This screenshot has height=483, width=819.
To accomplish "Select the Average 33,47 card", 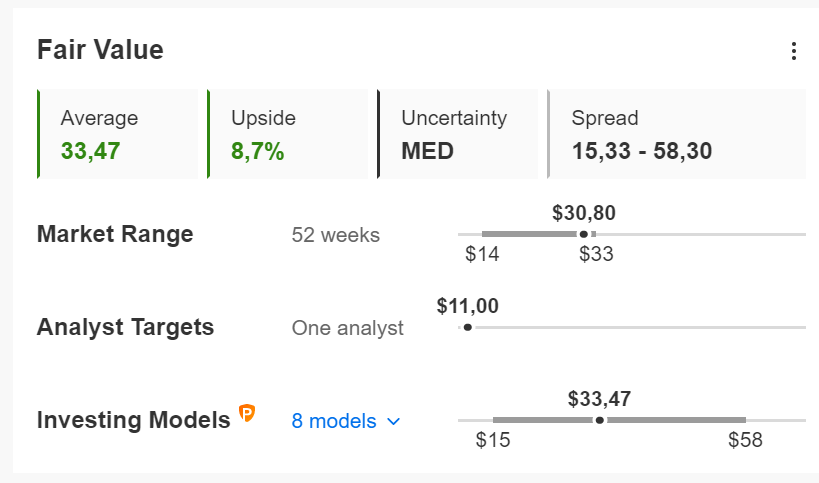I will click(118, 134).
